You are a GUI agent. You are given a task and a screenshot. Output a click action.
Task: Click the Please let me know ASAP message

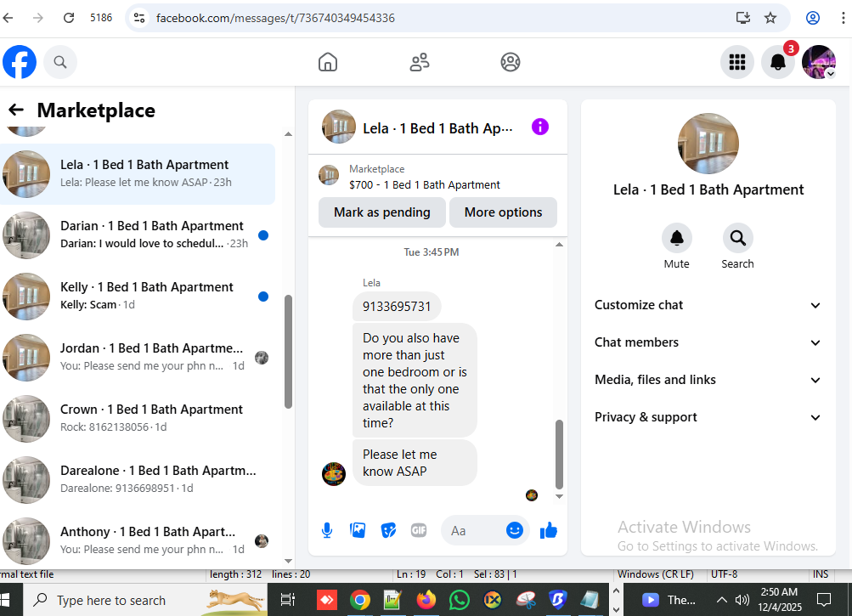pos(415,463)
